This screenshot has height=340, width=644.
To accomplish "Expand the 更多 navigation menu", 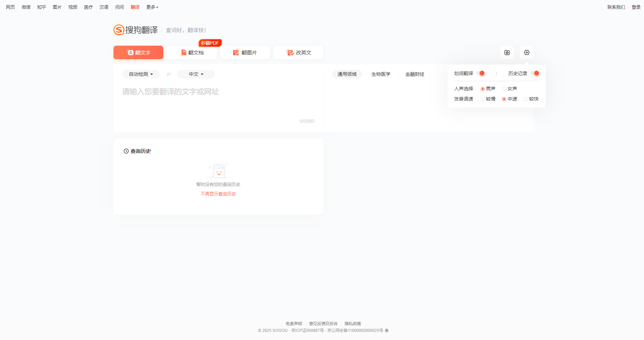I will pyautogui.click(x=152, y=7).
